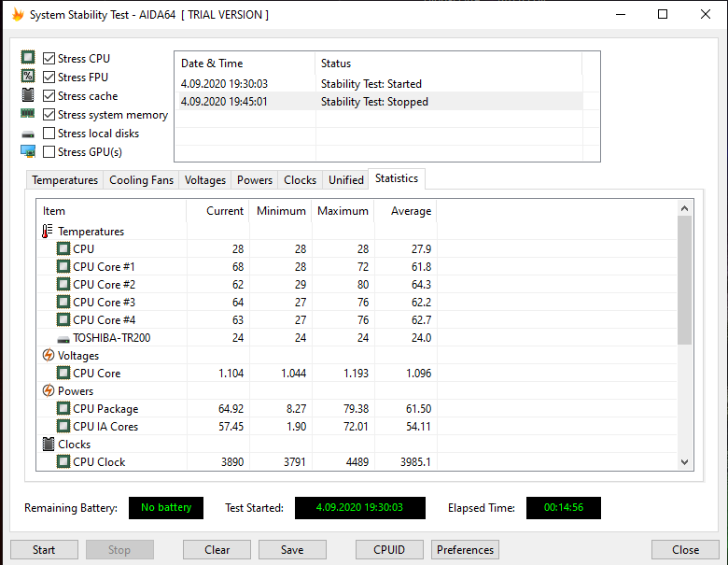Switch to the Temperatures tab
This screenshot has width=728, height=565.
[x=65, y=180]
